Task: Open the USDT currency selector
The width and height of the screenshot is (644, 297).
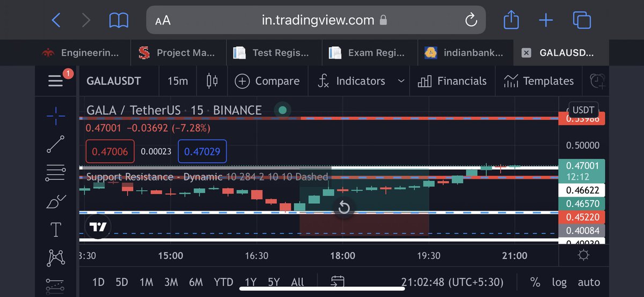Action: [583, 109]
